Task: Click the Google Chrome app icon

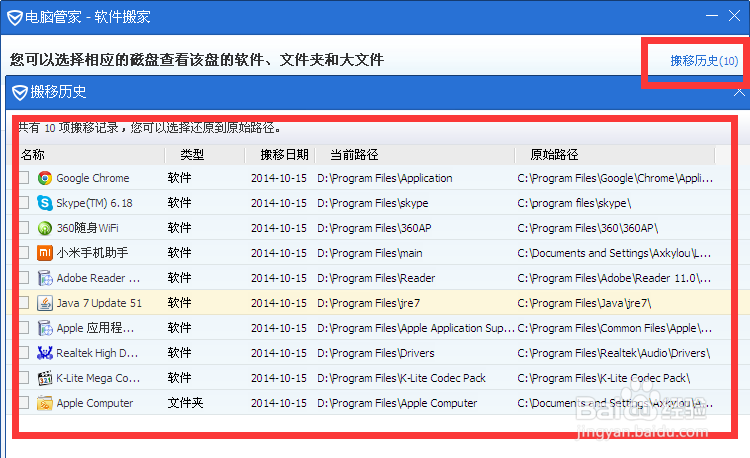Action: (x=45, y=178)
